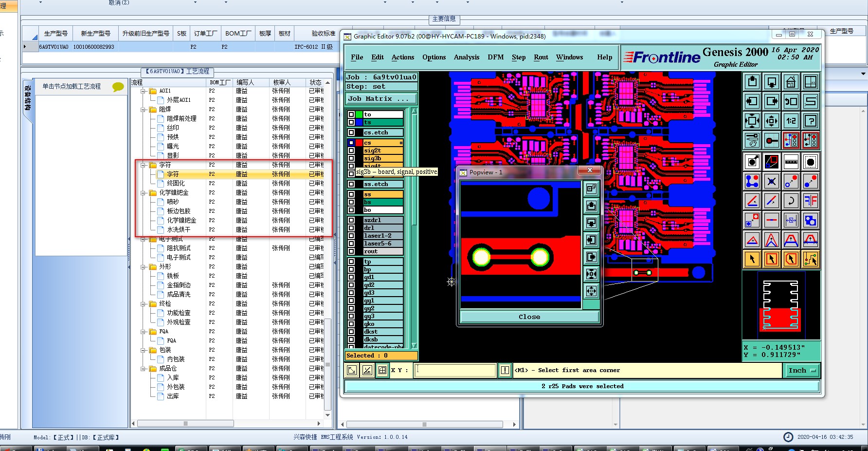Click the 单击节点加载工艺流程 button
868x451 pixels.
(72, 87)
